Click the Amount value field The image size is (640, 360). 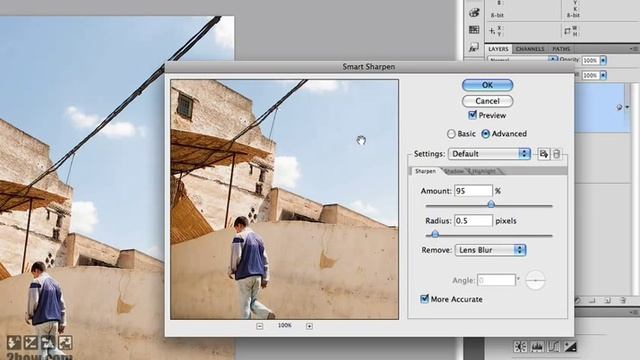pyautogui.click(x=473, y=191)
